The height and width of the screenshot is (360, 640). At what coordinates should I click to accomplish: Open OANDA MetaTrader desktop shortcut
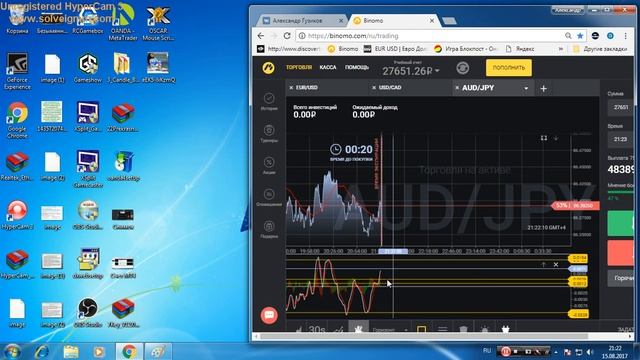tap(123, 22)
